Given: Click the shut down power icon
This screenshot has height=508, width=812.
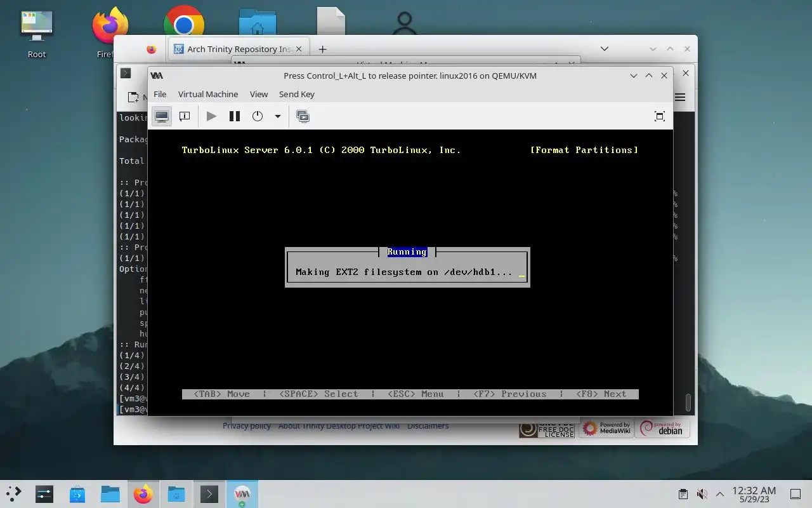Looking at the screenshot, I should coord(258,116).
